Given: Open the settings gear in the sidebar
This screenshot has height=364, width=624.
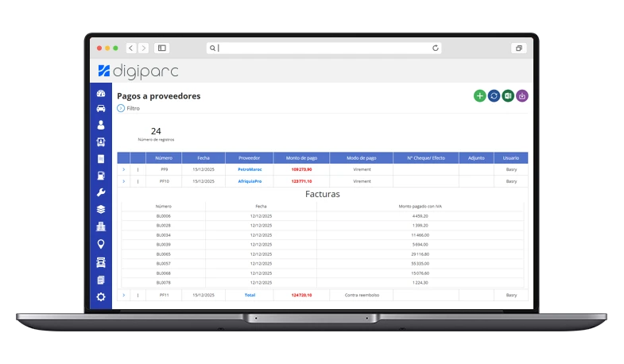Looking at the screenshot, I should (101, 296).
